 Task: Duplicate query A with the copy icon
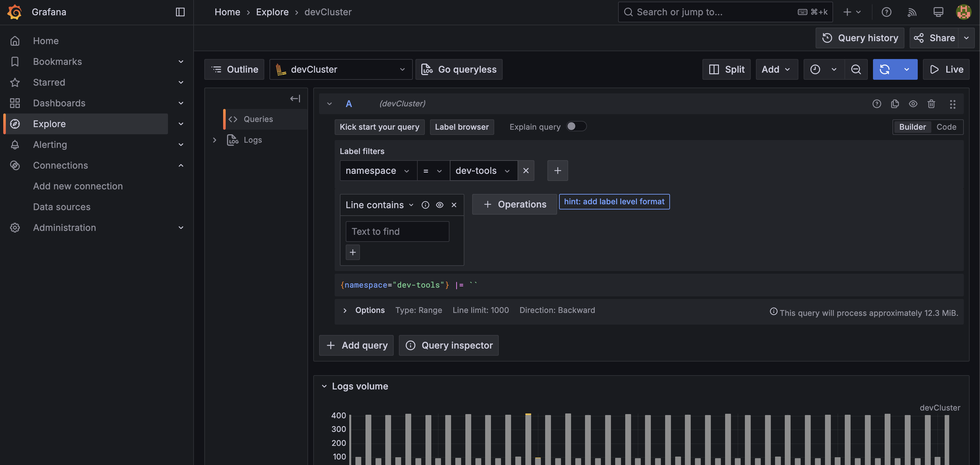pos(895,104)
